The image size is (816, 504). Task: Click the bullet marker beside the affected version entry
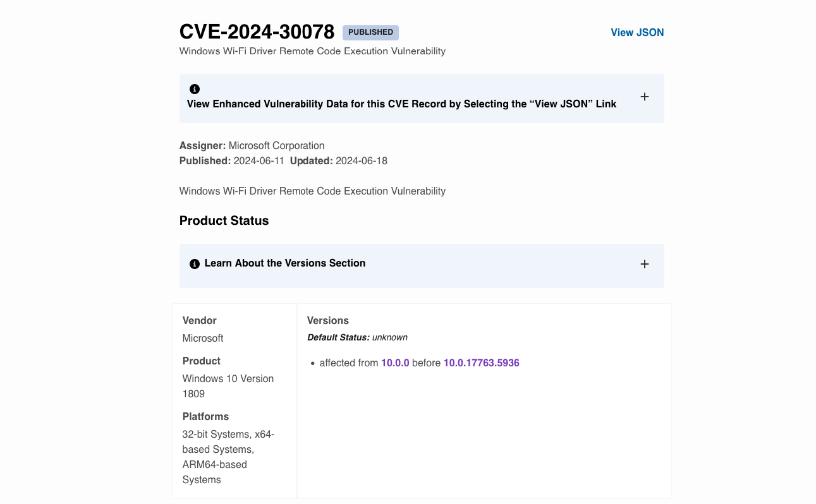tap(314, 363)
